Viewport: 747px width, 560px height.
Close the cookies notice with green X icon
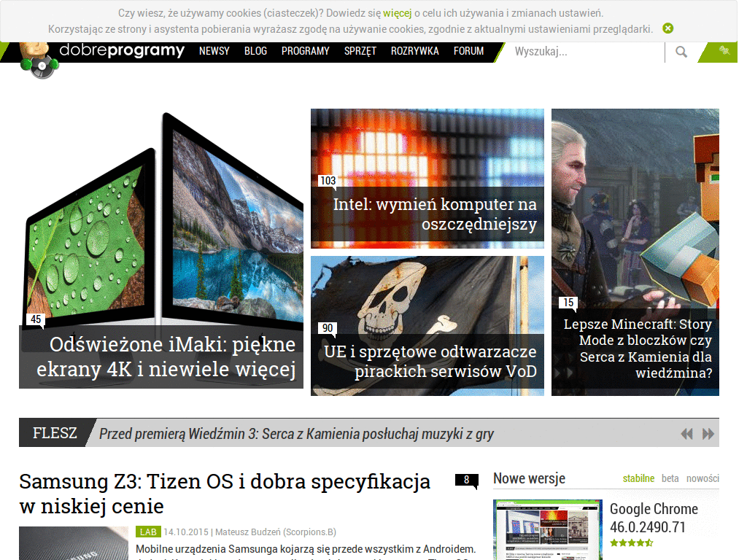(668, 28)
